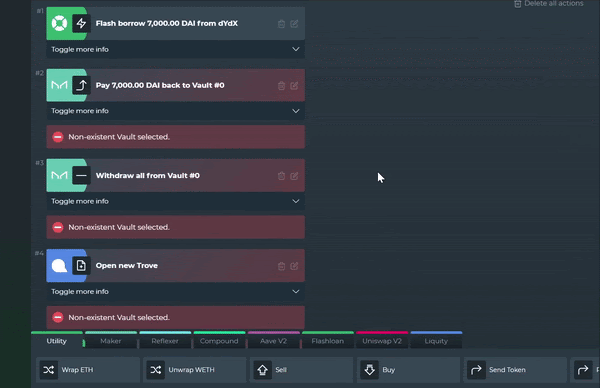Add the Send Token action
This screenshot has height=388, width=600.
515,370
